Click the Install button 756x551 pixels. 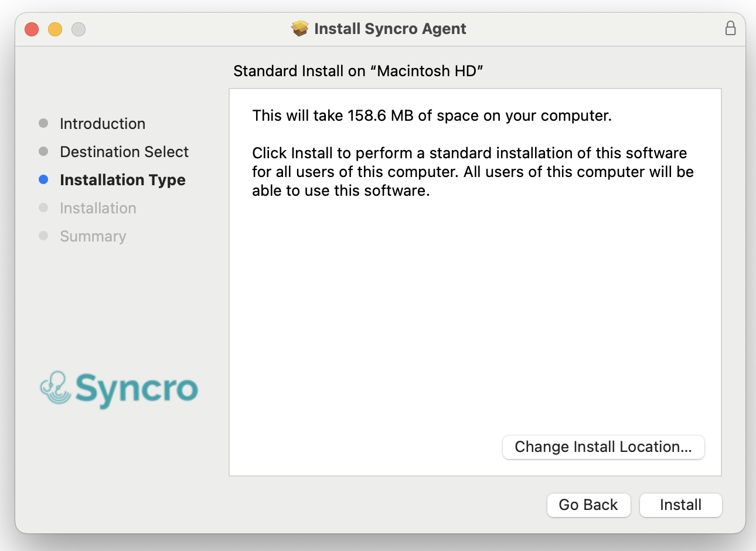(x=680, y=505)
